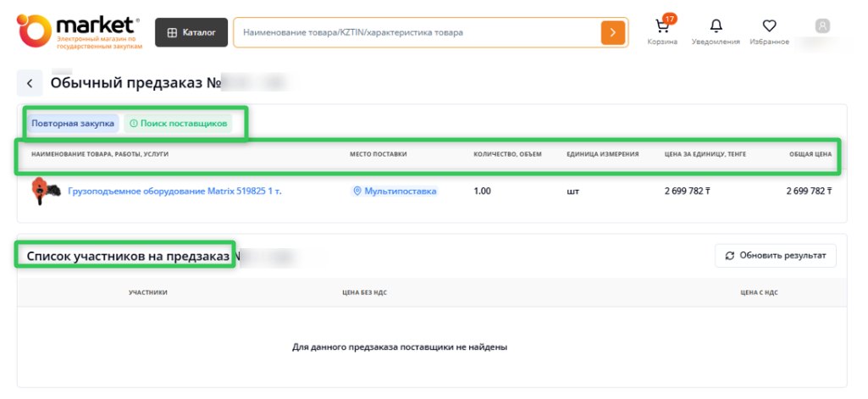Image resolution: width=868 pixels, height=399 pixels.
Task: Click the Цена за единицу, тенге column header
Action: coord(705,154)
